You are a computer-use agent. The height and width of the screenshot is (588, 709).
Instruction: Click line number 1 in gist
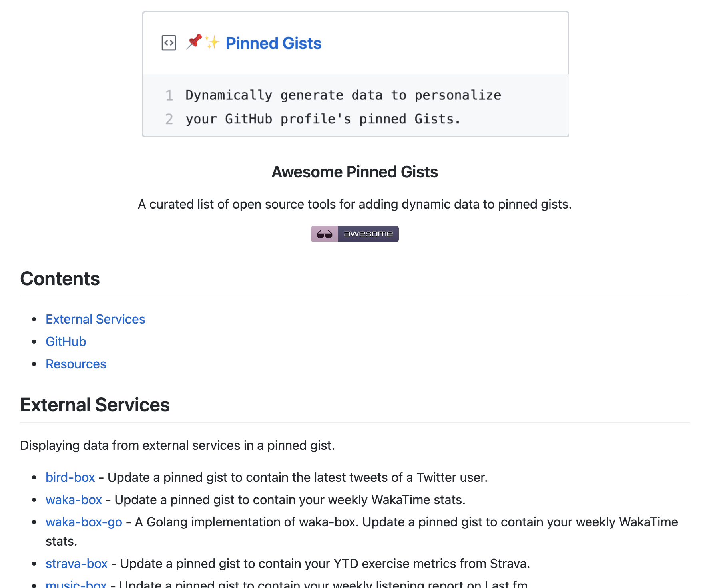169,95
